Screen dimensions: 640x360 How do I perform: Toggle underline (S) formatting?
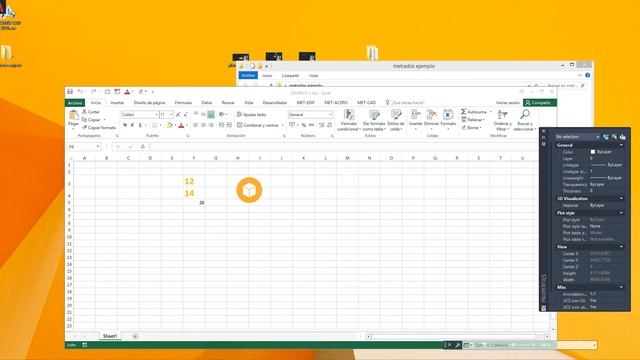pyautogui.click(x=140, y=125)
